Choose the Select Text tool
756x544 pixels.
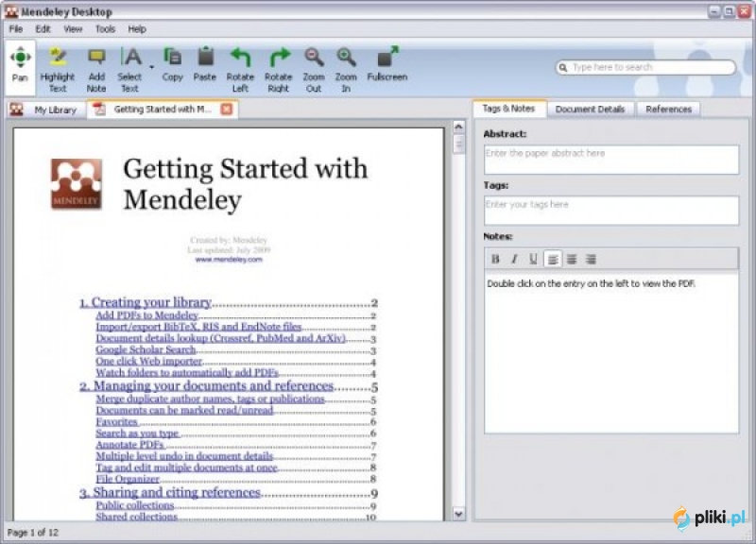[x=129, y=69]
